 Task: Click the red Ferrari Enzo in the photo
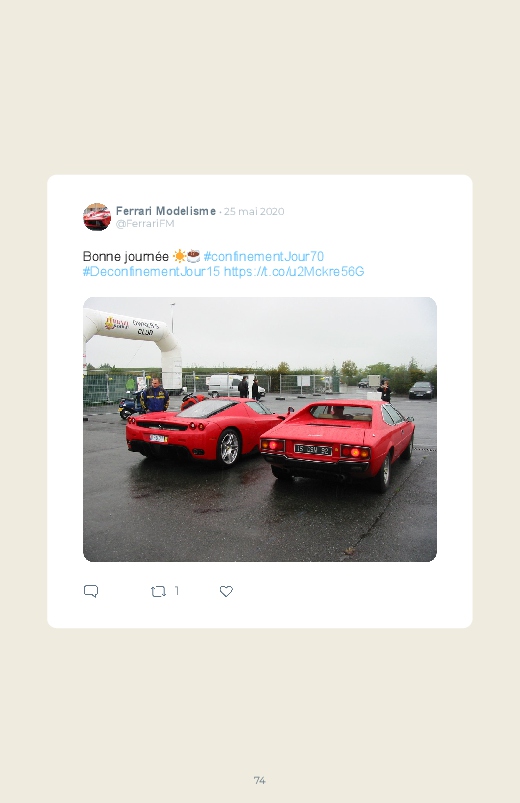coord(204,431)
